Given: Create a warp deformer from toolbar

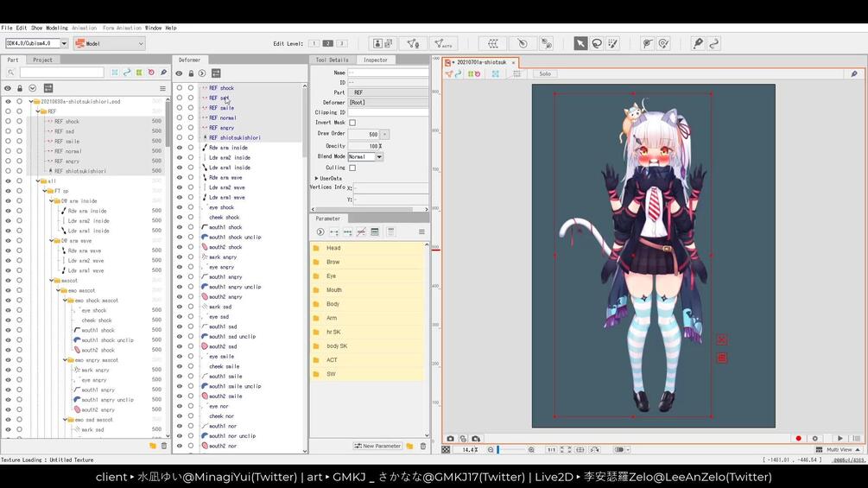Looking at the screenshot, I should tap(492, 43).
